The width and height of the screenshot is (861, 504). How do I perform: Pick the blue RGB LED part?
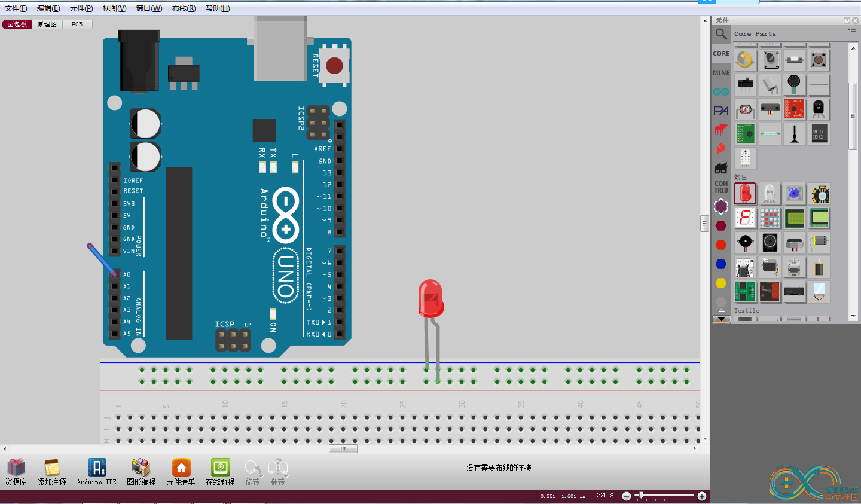pyautogui.click(x=795, y=194)
